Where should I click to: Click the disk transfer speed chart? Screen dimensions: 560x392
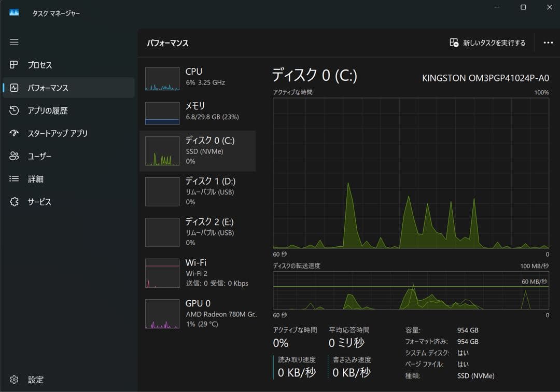(410, 292)
